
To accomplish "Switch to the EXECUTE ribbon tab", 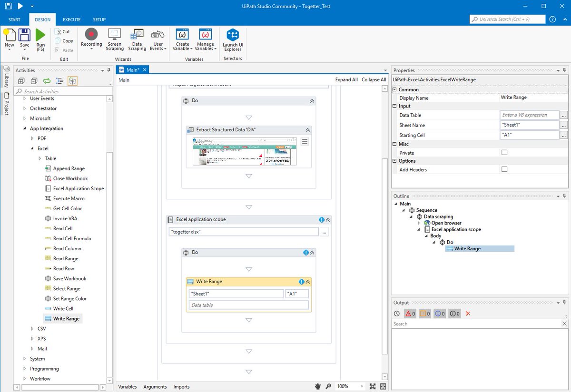I will coord(71,20).
